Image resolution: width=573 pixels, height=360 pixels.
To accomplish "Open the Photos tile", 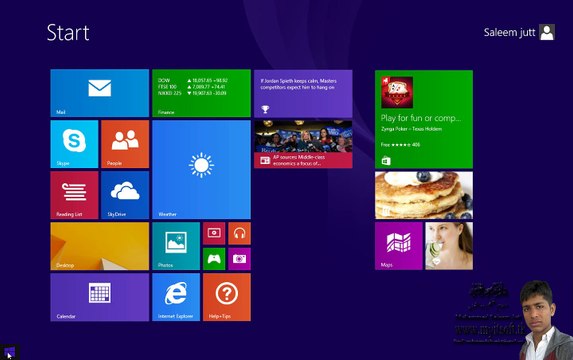I will click(176, 246).
